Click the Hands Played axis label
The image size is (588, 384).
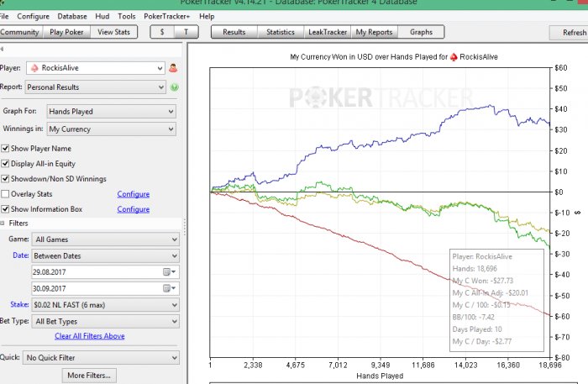point(380,376)
